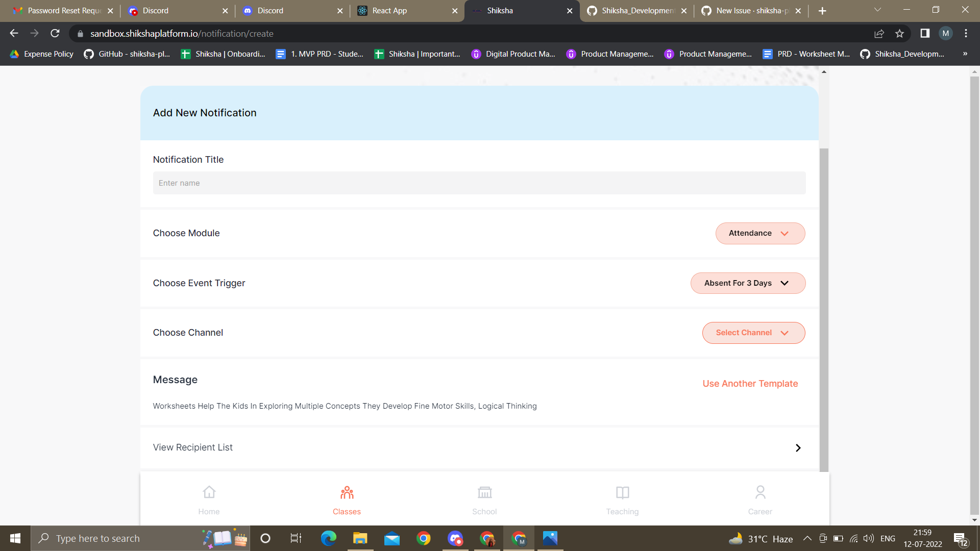The height and width of the screenshot is (551, 980).
Task: Open the Windows Start menu
Action: click(15, 538)
